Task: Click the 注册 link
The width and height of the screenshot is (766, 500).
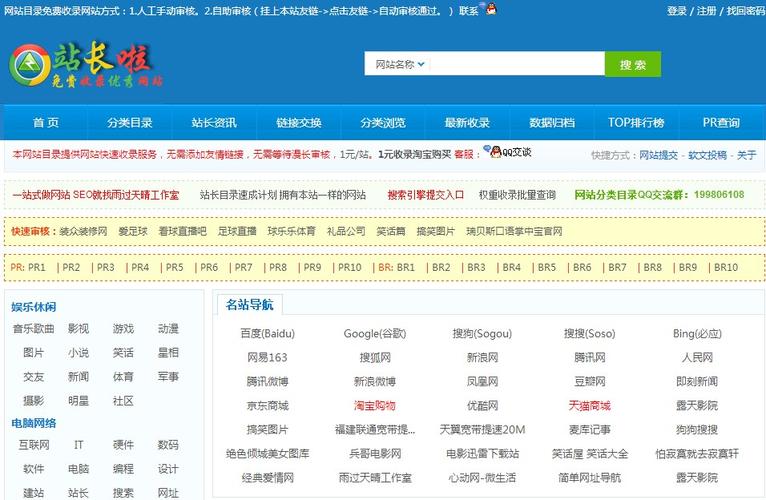Action: pos(706,11)
